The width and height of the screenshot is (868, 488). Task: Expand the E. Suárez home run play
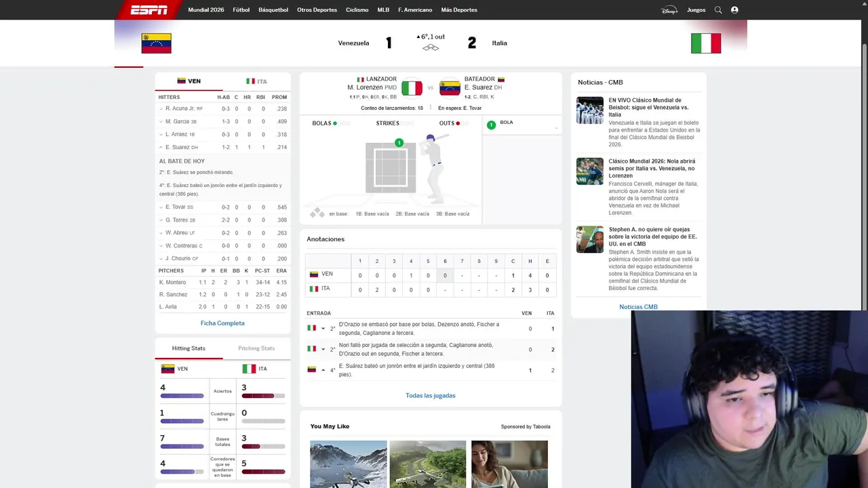pyautogui.click(x=323, y=370)
